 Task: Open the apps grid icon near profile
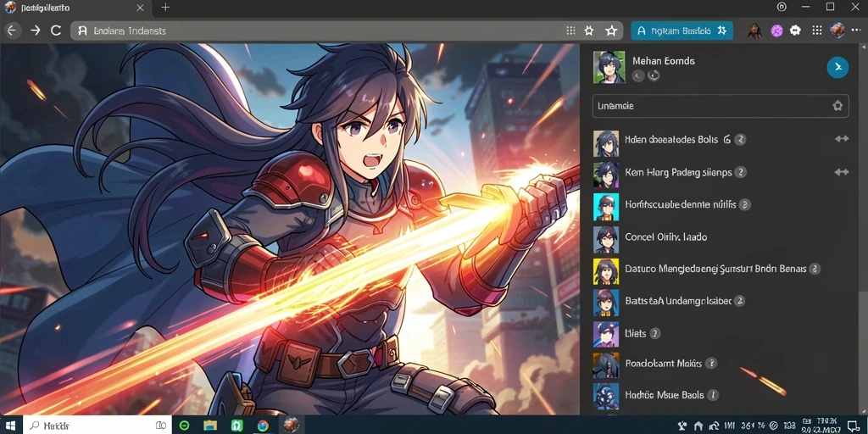(x=816, y=31)
